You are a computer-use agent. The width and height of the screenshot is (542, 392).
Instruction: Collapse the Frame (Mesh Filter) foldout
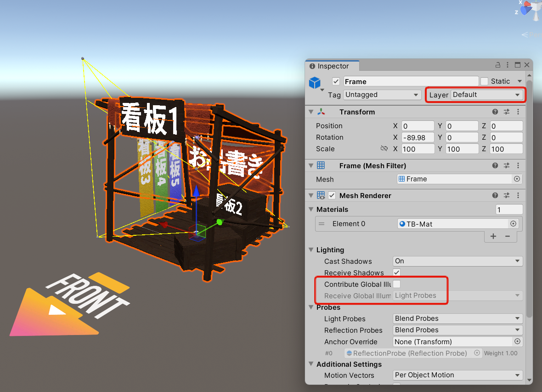click(311, 165)
